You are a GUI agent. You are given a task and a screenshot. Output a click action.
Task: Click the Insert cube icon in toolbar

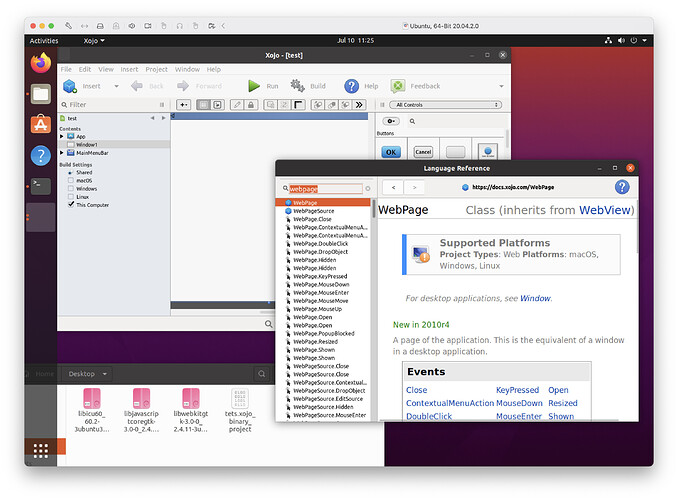70,86
